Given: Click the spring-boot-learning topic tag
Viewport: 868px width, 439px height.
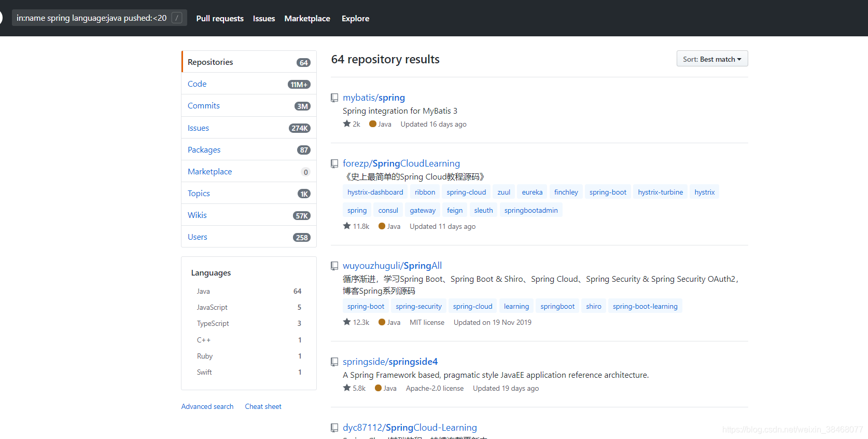Looking at the screenshot, I should 645,306.
